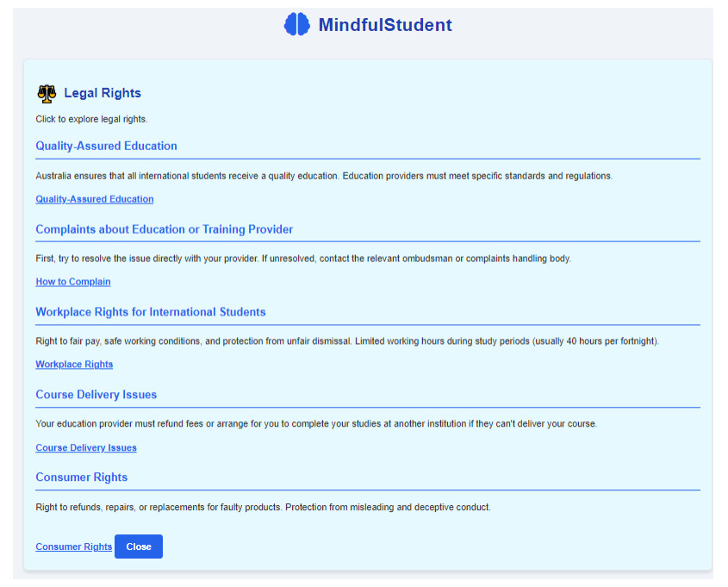The image size is (728, 587).
Task: Click the Workplace Rights for International Students heading
Action: [150, 312]
